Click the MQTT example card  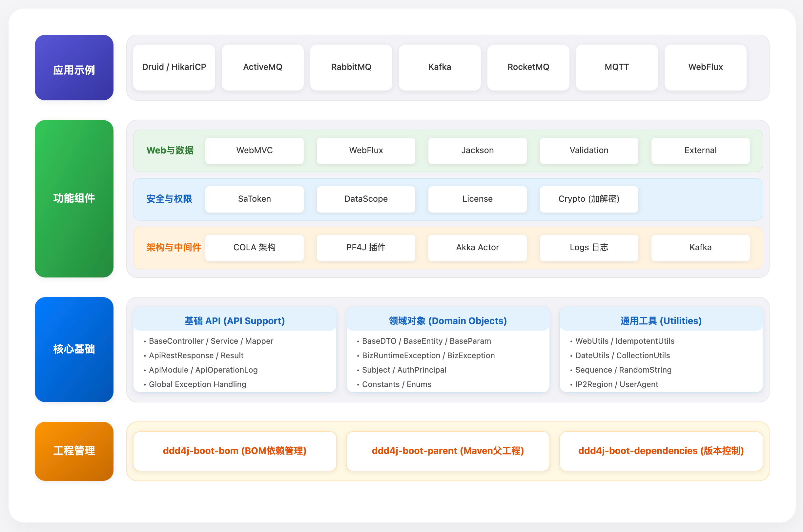(x=617, y=67)
